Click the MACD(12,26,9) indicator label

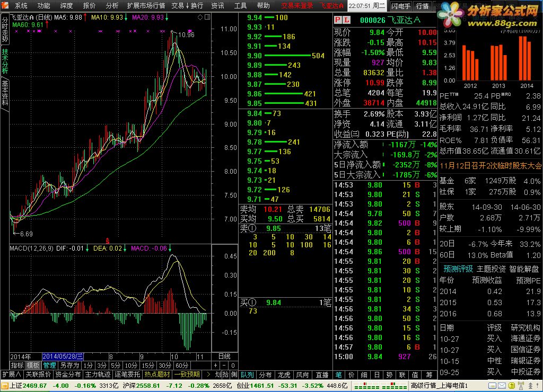(31, 248)
